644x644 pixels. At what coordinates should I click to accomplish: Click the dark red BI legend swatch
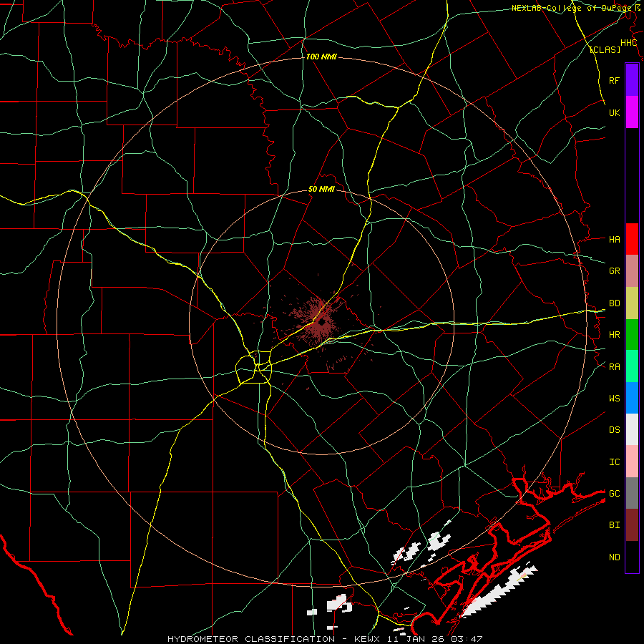point(632,525)
